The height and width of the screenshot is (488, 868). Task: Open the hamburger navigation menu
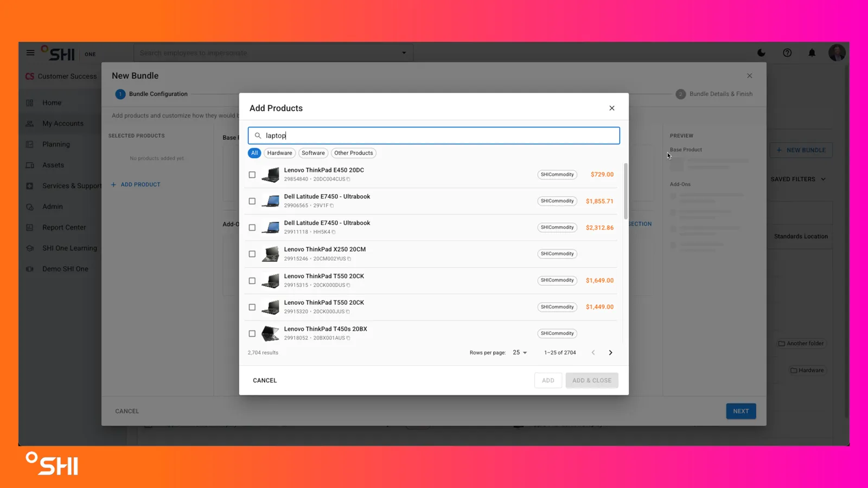pyautogui.click(x=30, y=53)
